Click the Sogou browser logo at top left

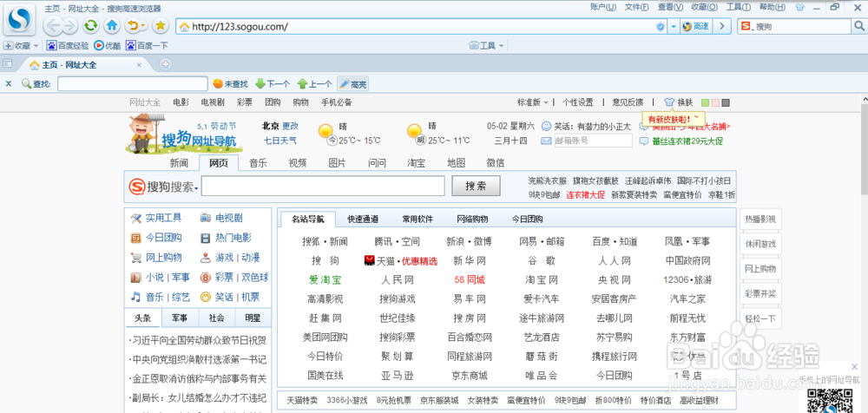[x=21, y=21]
